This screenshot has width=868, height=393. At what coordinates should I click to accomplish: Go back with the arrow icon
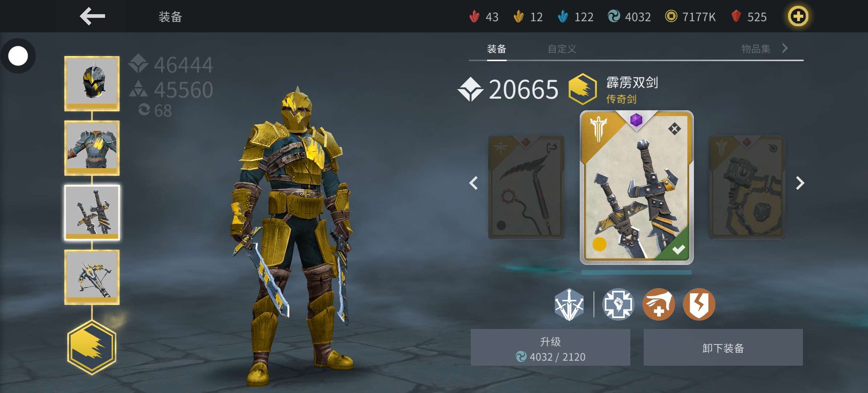92,16
